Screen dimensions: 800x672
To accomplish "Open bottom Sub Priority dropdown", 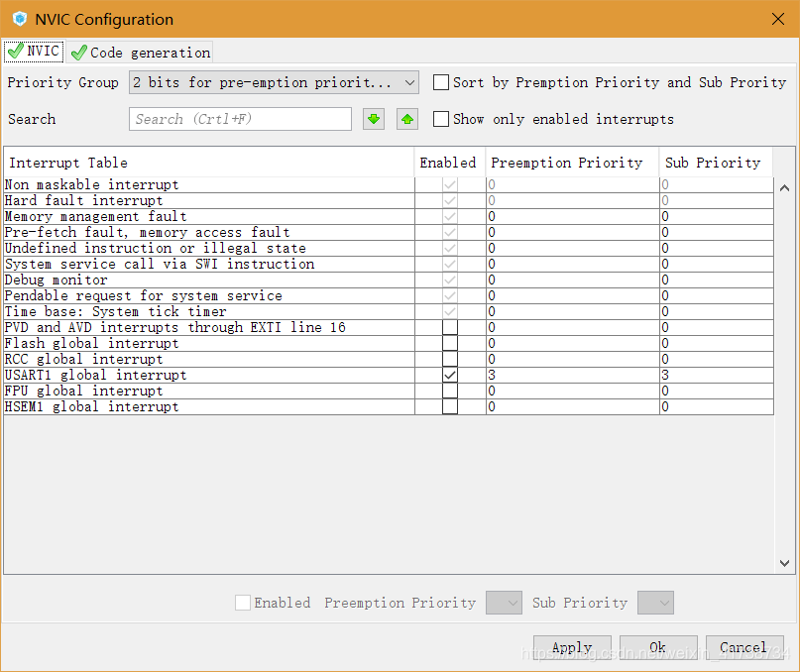I will pyautogui.click(x=655, y=603).
